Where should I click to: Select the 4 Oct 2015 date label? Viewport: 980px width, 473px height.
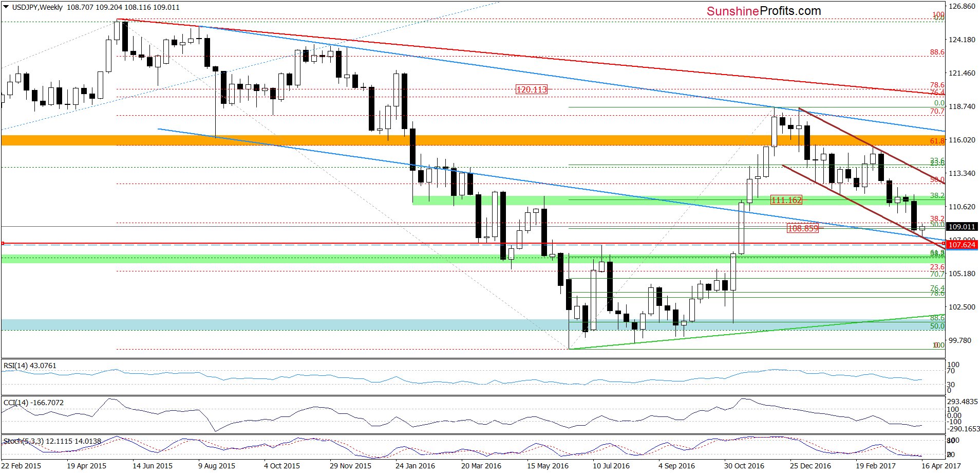282,466
